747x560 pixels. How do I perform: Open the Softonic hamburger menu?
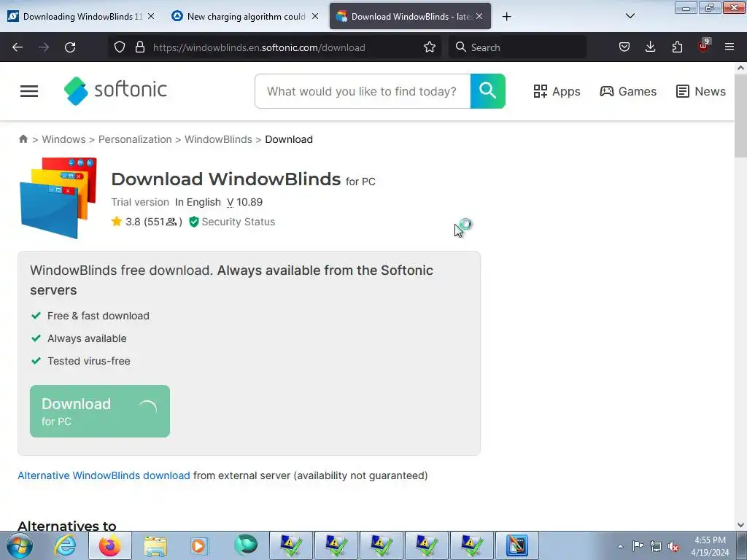pos(29,91)
